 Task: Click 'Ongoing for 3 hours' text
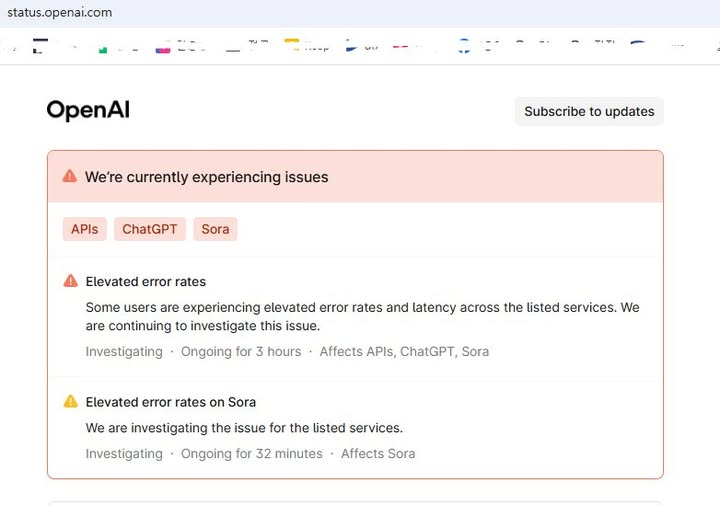241,352
